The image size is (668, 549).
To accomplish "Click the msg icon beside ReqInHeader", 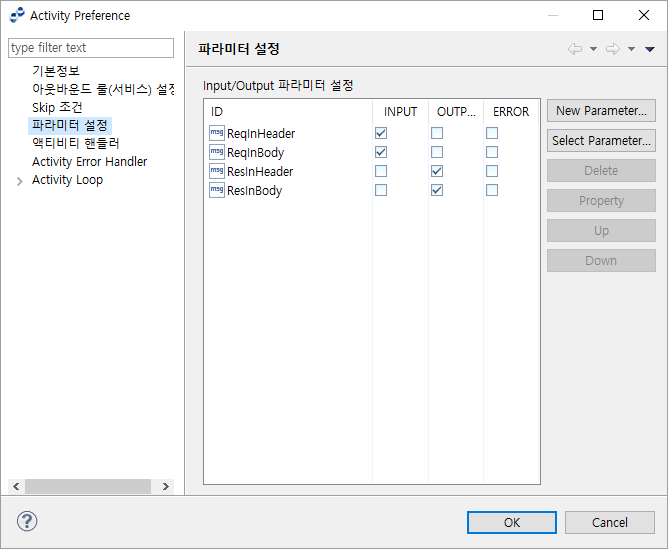I will 217,133.
